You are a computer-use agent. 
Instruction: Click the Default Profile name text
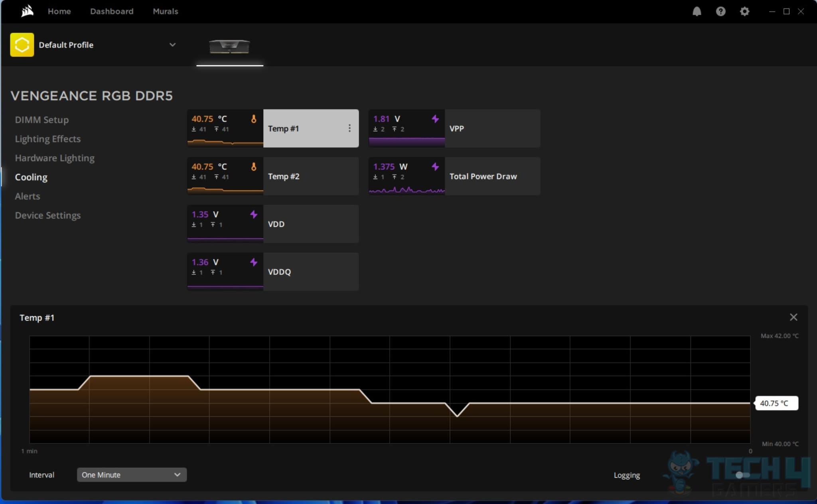(x=66, y=45)
